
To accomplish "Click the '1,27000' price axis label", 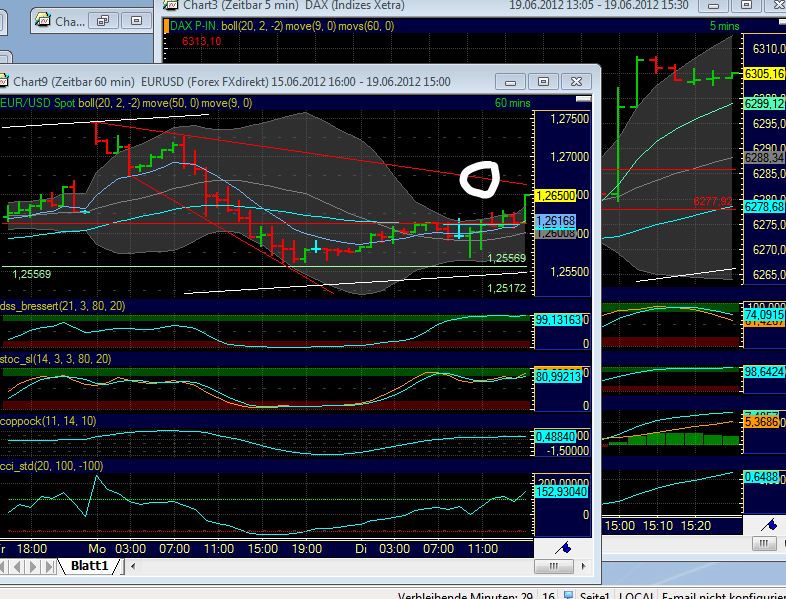I will tap(569, 157).
